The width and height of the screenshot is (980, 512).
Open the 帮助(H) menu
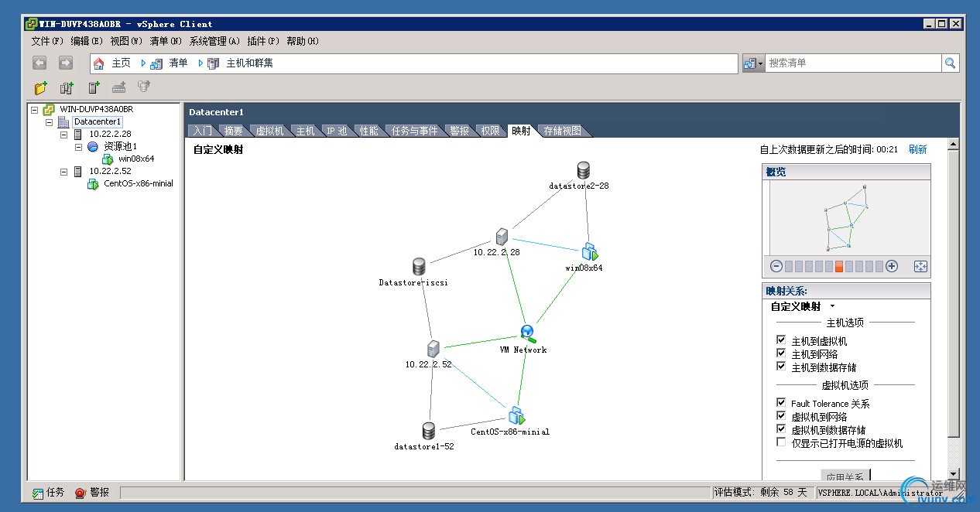[x=302, y=41]
